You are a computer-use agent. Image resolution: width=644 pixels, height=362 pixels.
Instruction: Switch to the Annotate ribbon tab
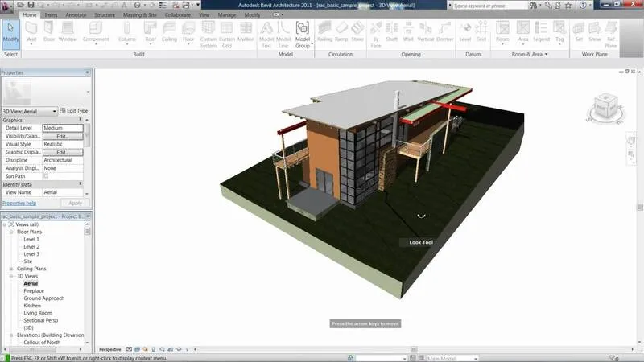77,14
